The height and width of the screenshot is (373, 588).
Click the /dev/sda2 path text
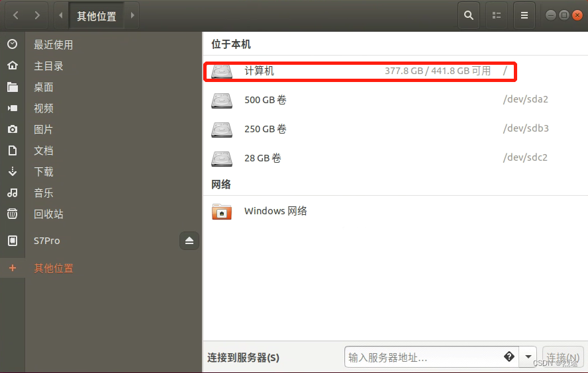point(525,99)
